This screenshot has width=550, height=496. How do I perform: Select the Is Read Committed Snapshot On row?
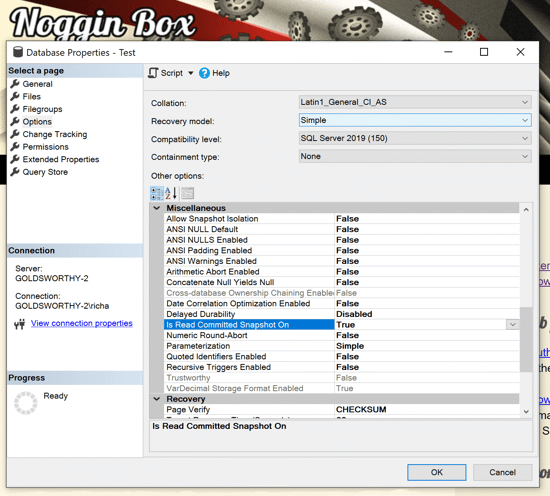[342, 324]
